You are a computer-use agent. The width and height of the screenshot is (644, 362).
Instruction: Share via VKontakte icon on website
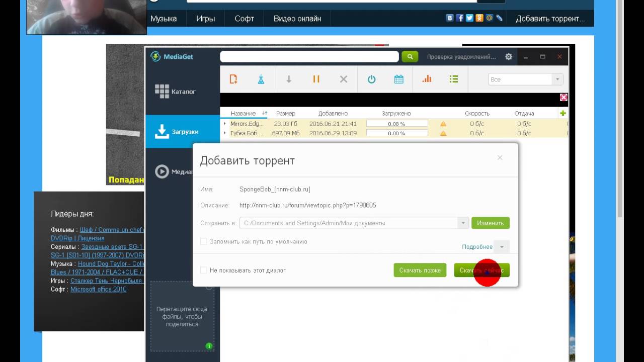coord(450,18)
